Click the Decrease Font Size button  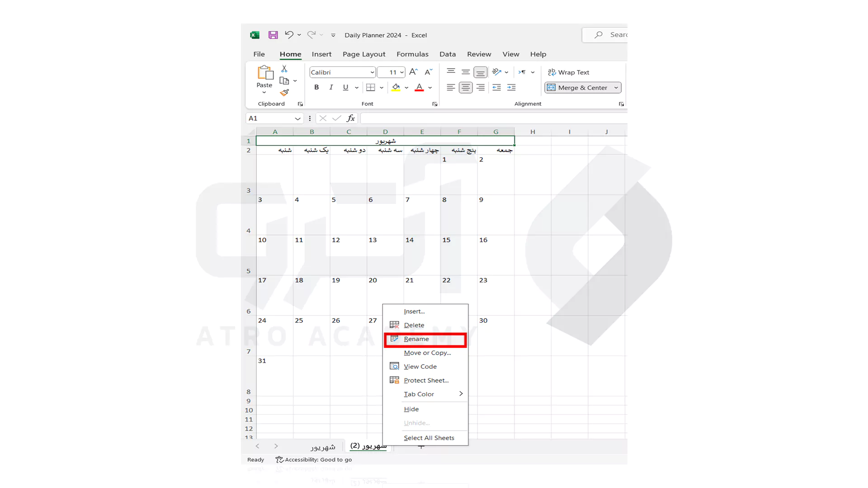click(x=428, y=72)
